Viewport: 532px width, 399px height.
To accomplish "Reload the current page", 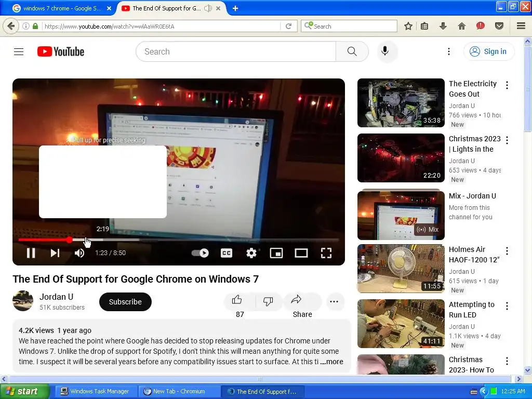I will pyautogui.click(x=289, y=26).
